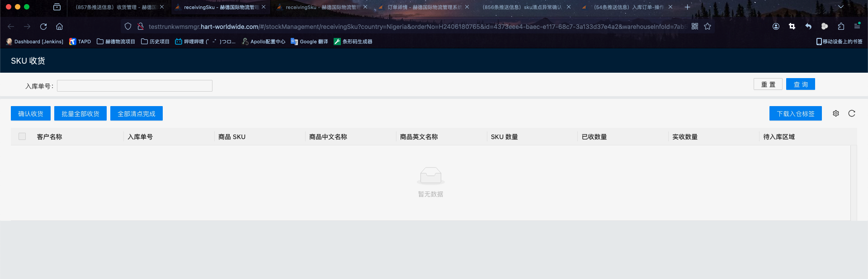Click the 确认收货 button
The height and width of the screenshot is (279, 868).
(31, 114)
